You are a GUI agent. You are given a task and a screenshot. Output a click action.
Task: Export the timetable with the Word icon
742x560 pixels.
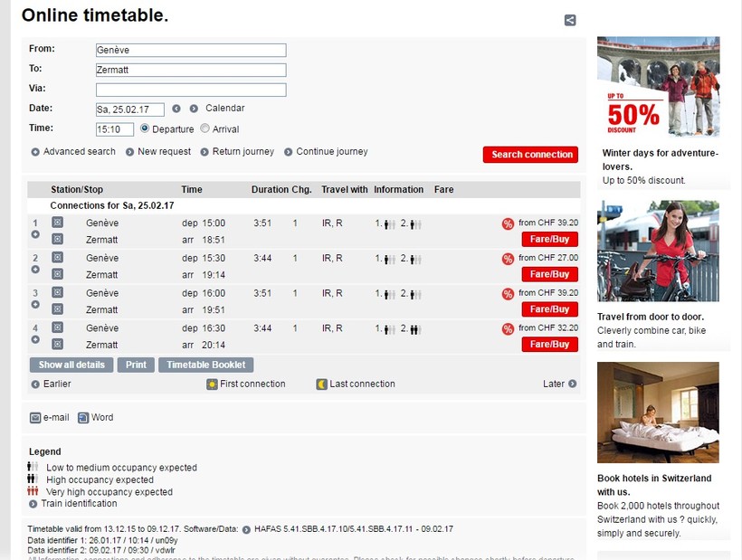pyautogui.click(x=83, y=418)
